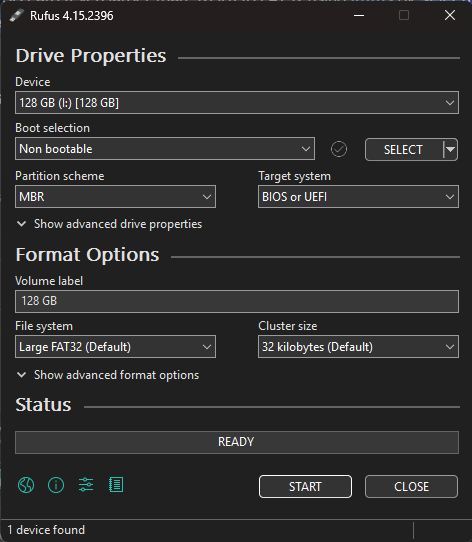Open the Boot selection dropdown
Screen dimensions: 472x542
coord(165,149)
